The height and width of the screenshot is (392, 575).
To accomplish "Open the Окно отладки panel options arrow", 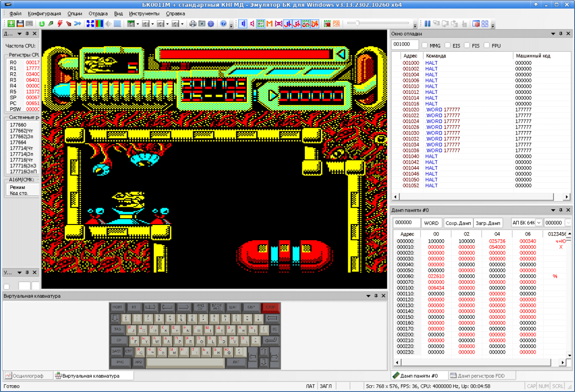I will (552, 34).
